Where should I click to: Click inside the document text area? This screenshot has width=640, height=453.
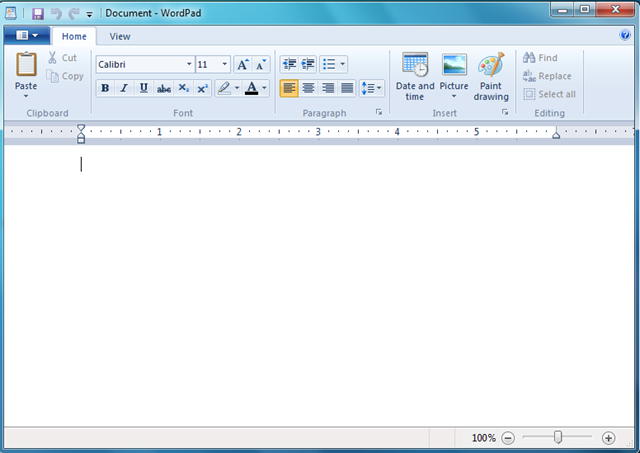tap(318, 286)
